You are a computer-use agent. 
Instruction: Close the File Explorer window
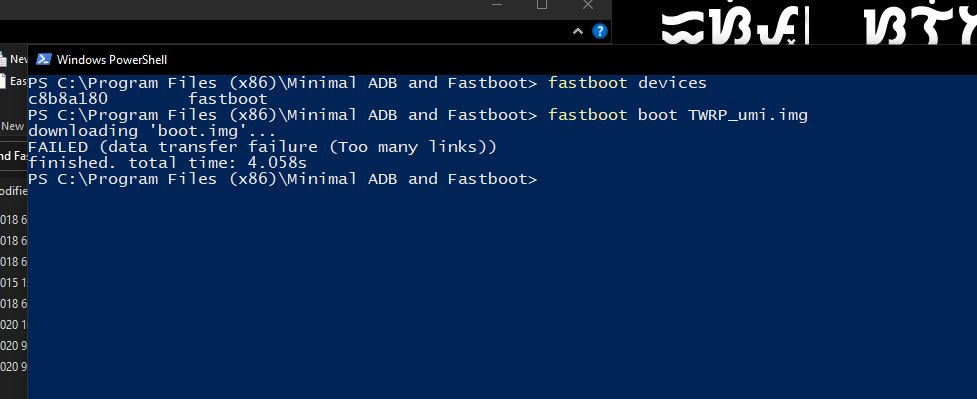coord(588,5)
